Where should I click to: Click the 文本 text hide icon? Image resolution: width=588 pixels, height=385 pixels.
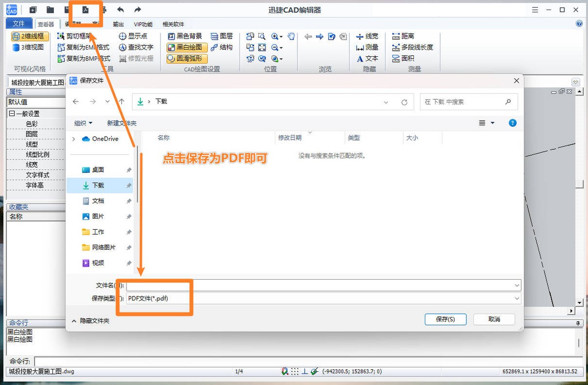[x=367, y=58]
